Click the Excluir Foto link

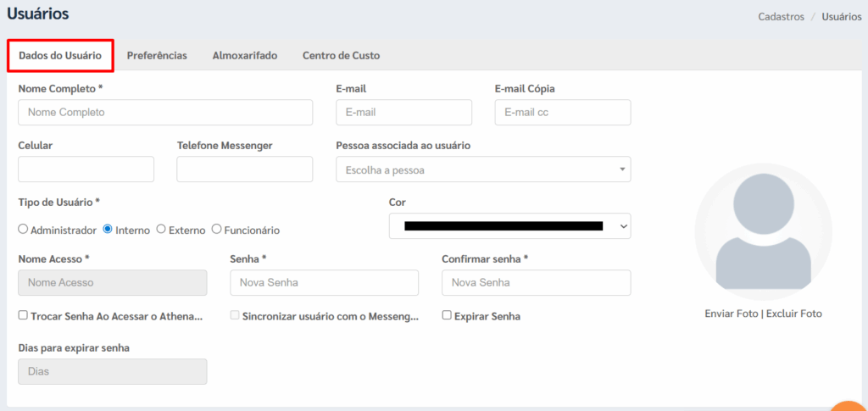(794, 314)
